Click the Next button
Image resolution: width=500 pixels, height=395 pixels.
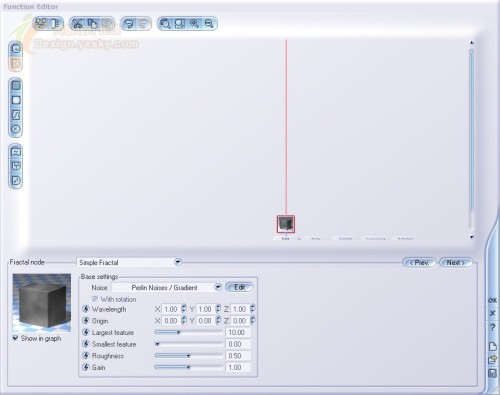click(456, 263)
